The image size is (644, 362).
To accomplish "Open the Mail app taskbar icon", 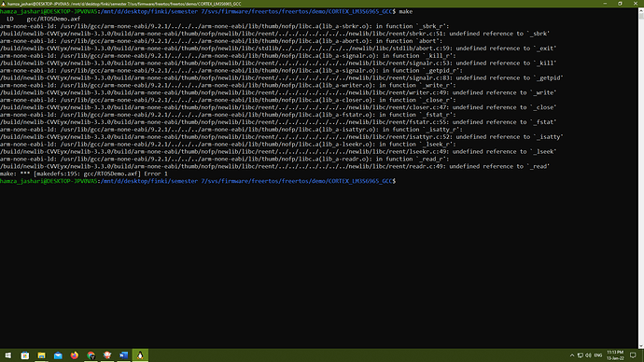I will point(58,355).
